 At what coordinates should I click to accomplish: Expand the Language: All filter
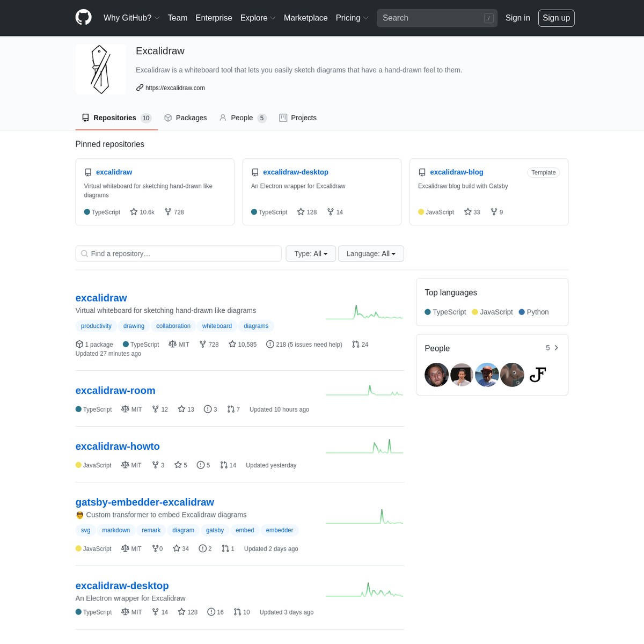(x=371, y=254)
